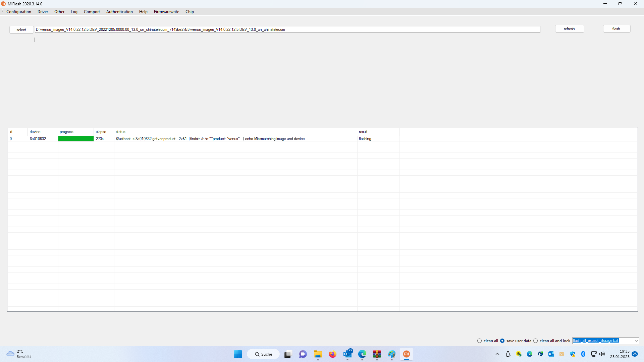Click the flash button

[616, 29]
